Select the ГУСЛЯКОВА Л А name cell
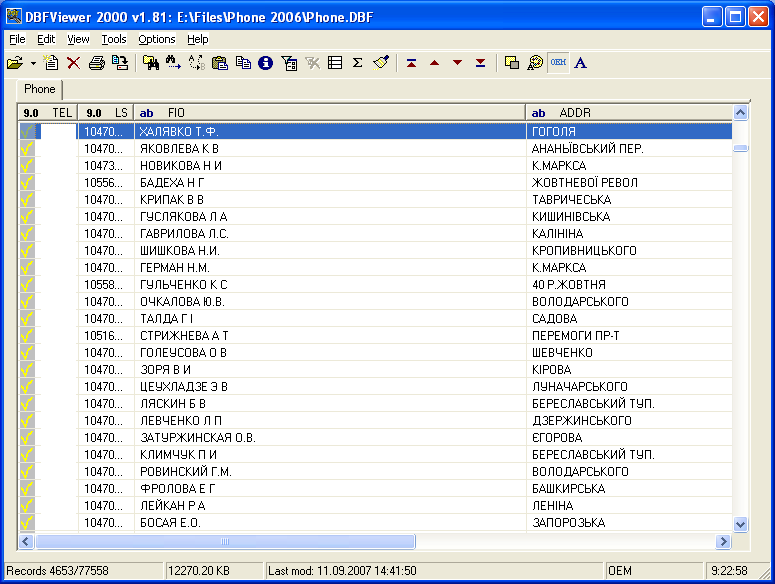This screenshot has height=584, width=775. coord(330,216)
